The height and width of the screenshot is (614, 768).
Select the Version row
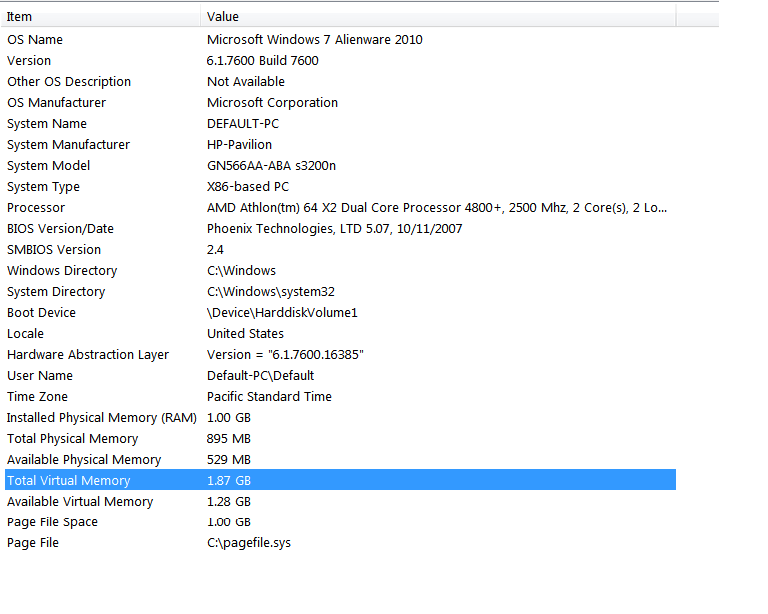click(x=29, y=61)
